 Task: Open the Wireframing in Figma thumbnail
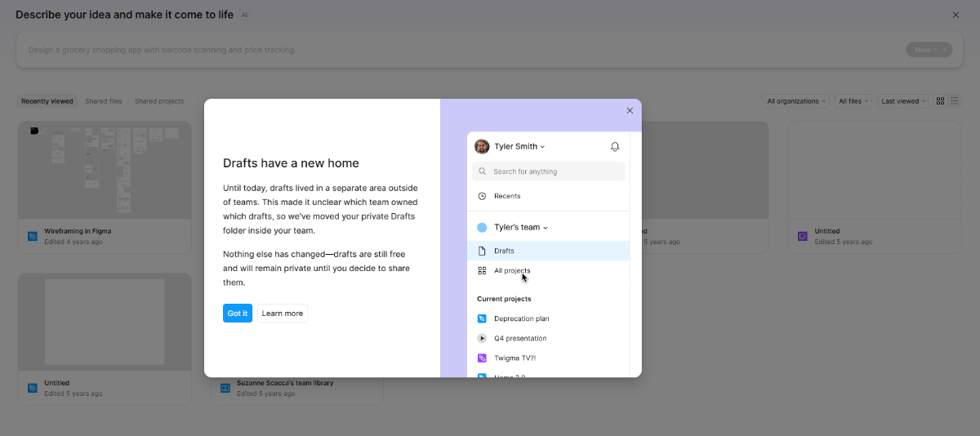coord(105,171)
